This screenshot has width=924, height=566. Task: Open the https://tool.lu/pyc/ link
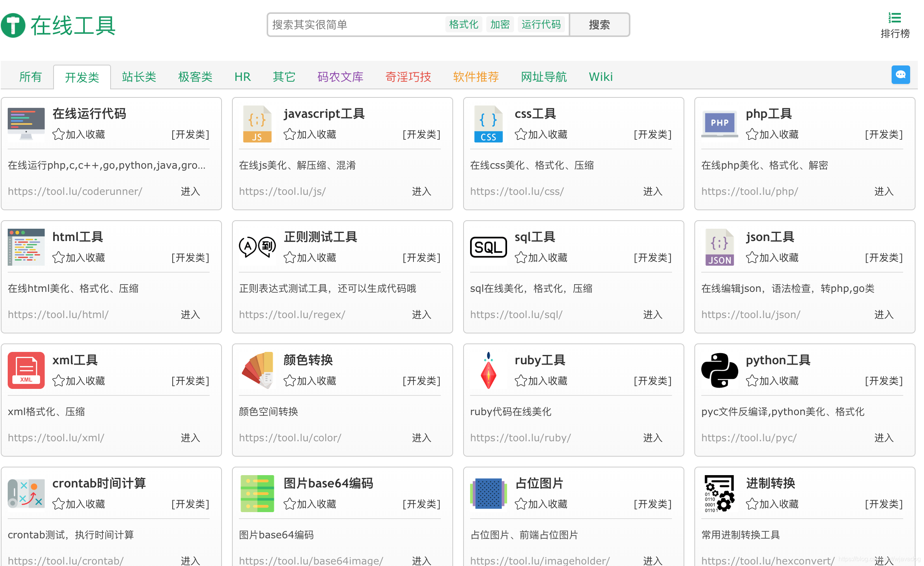tap(749, 438)
